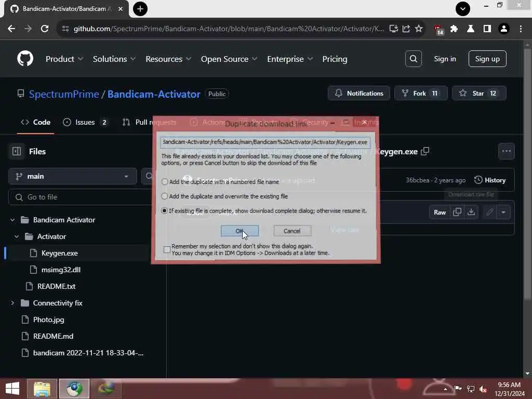Open the three-dot more file actions button
Image resolution: width=532 pixels, height=399 pixels.
pos(506,151)
